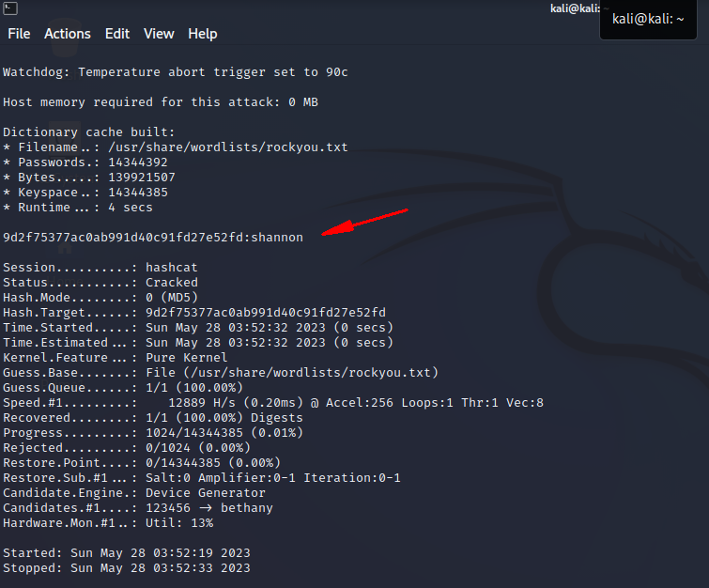Open the Actions menu
The width and height of the screenshot is (709, 588).
coord(68,34)
